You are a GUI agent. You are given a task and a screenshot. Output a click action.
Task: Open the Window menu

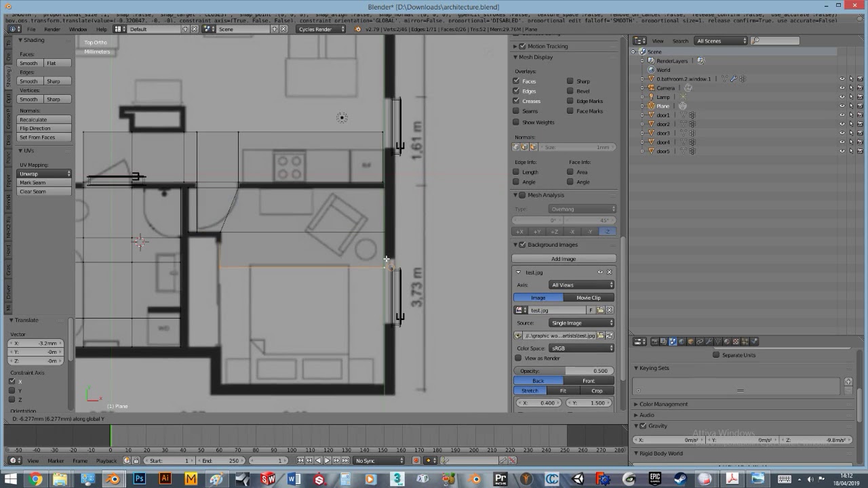(78, 29)
